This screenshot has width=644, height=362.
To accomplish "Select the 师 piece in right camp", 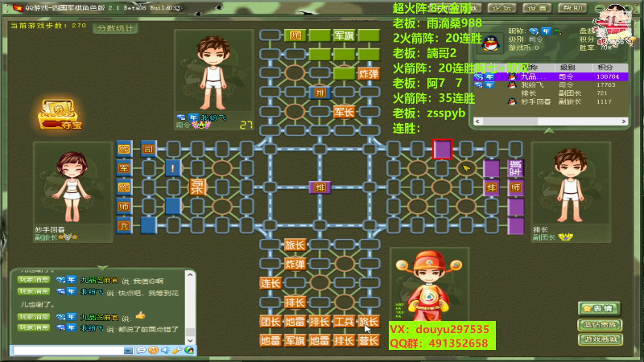I will pos(516,187).
